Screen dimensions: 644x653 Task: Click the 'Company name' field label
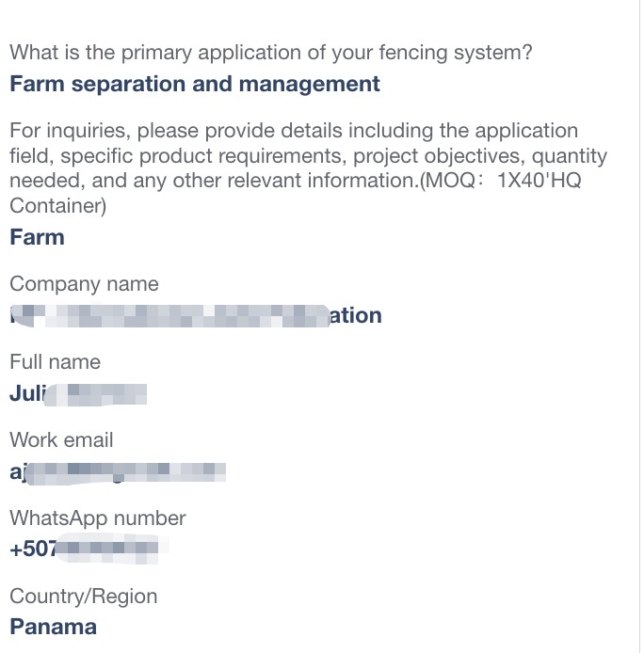(x=84, y=284)
